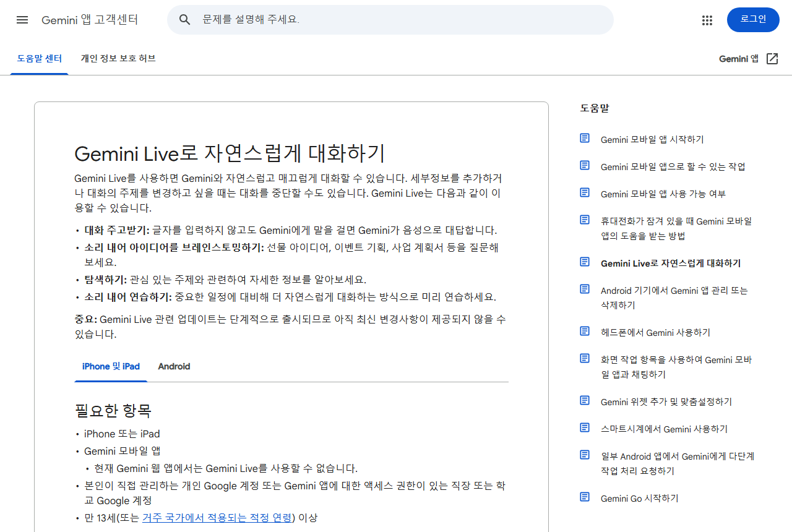Select the 도움말 센터 tab
Viewport: 792px width, 532px height.
(40, 59)
